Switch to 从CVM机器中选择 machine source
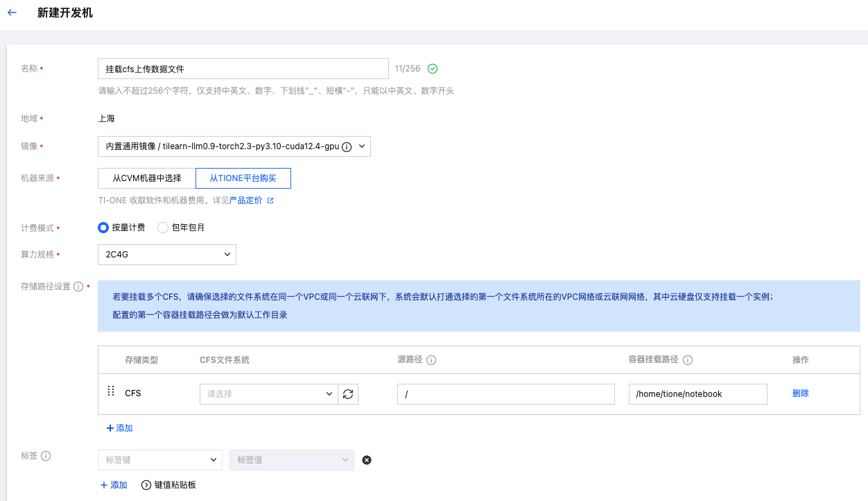868x501 pixels. pyautogui.click(x=147, y=178)
